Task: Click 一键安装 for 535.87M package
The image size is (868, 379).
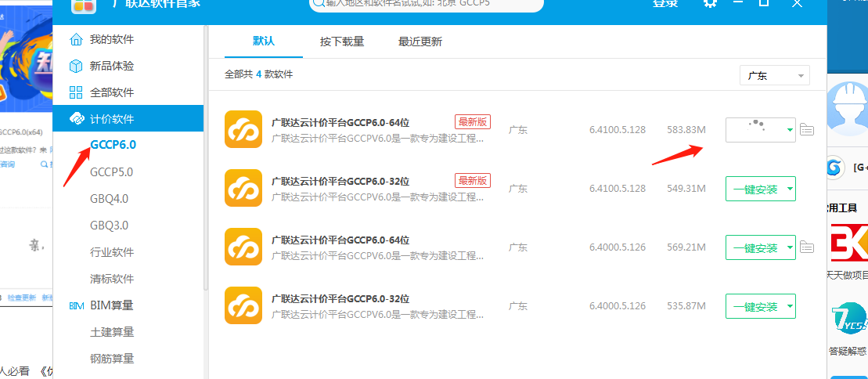Action: tap(755, 306)
